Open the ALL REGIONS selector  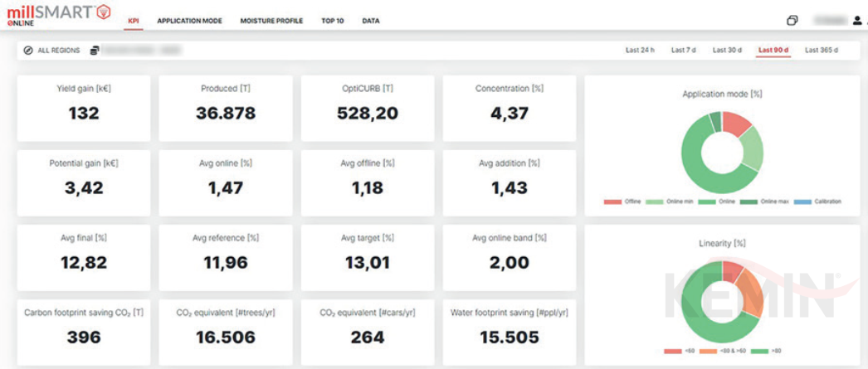(58, 51)
